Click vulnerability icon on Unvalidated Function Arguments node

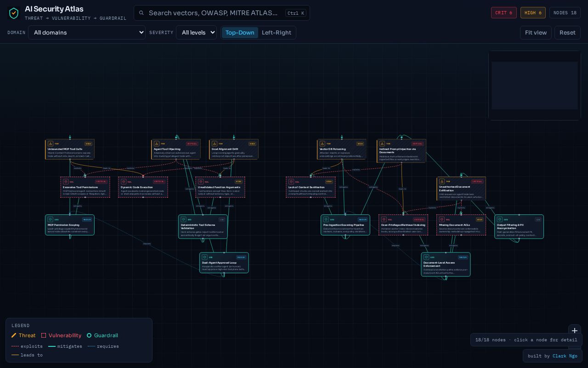tap(201, 182)
